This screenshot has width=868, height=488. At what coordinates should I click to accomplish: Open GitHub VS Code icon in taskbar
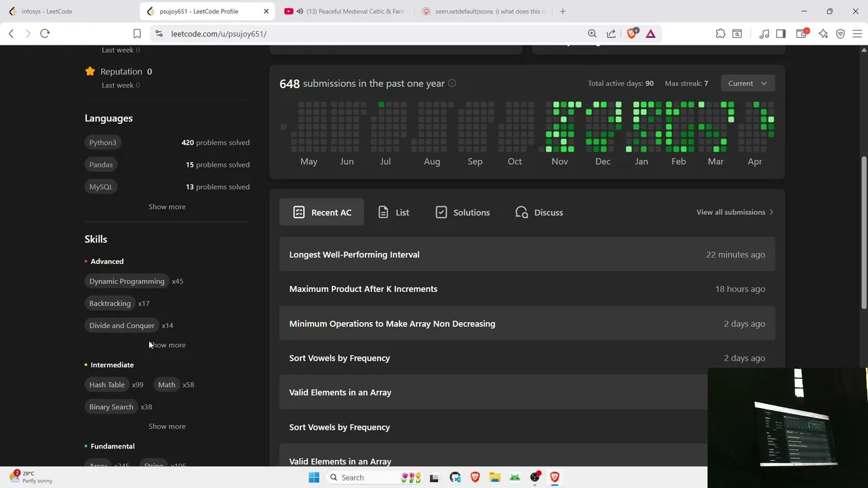(454, 477)
